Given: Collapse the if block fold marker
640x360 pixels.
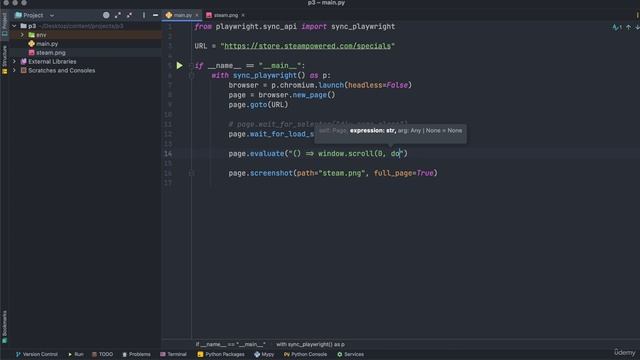Looking at the screenshot, I should (191, 66).
